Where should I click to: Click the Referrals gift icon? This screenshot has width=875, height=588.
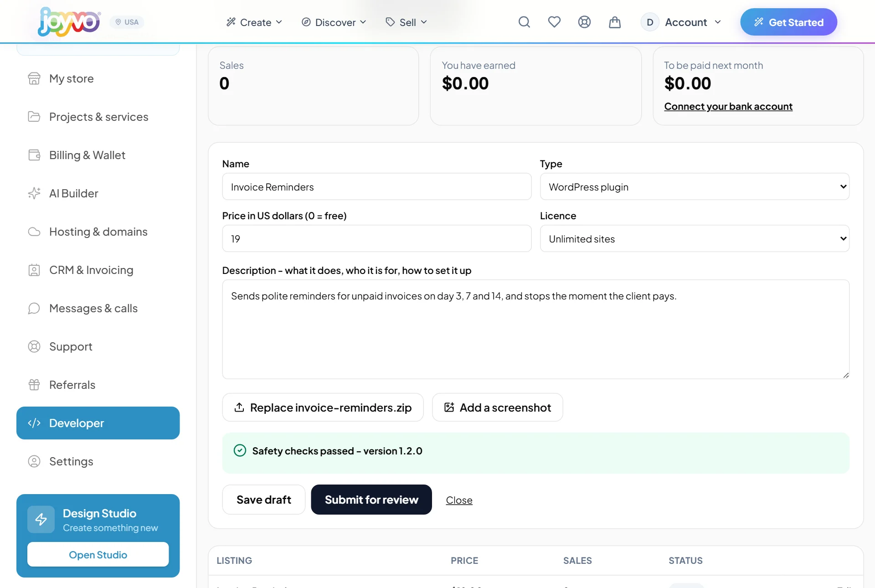(x=34, y=385)
